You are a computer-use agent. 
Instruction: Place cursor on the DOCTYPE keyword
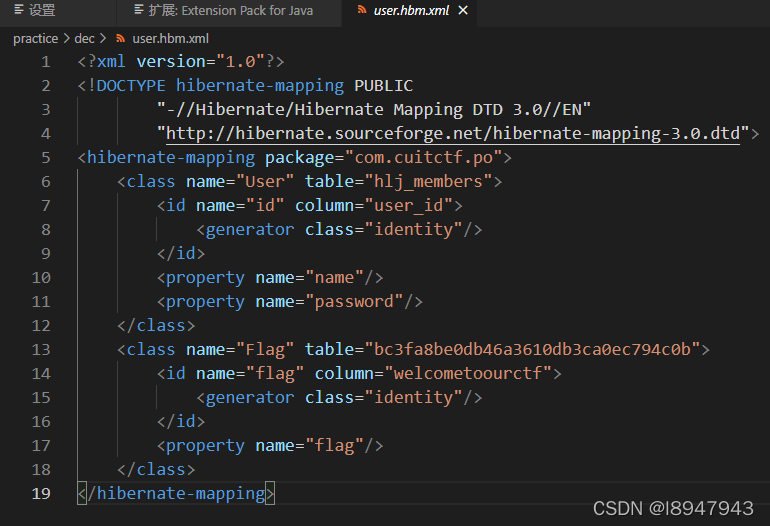tap(131, 85)
